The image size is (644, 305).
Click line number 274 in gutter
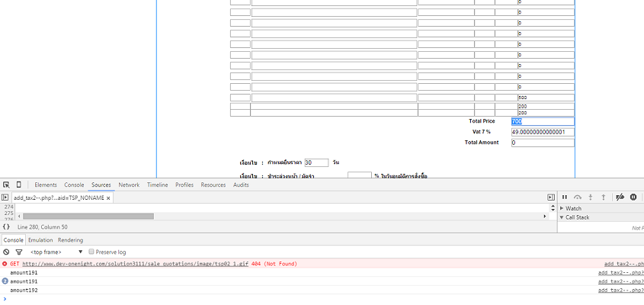(8, 207)
